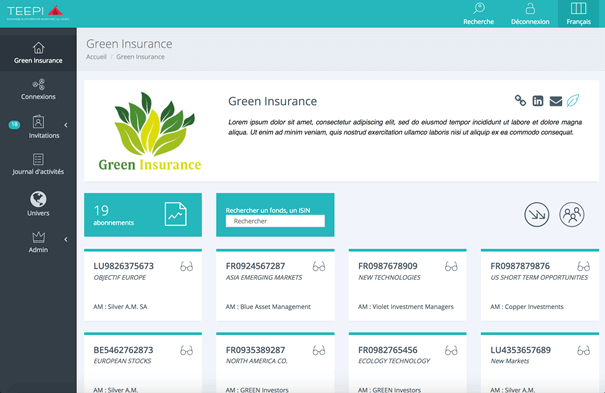The height and width of the screenshot is (393, 605).
Task: Open the Français language selector
Action: pyautogui.click(x=578, y=13)
